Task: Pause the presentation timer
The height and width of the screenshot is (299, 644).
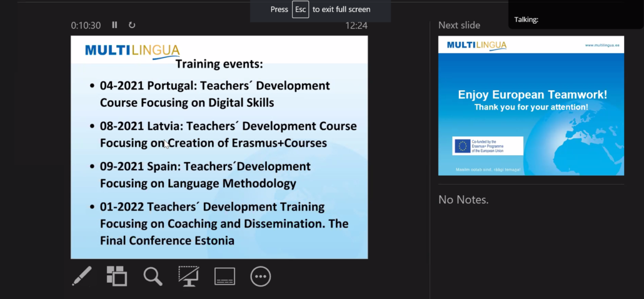Action: coord(114,25)
